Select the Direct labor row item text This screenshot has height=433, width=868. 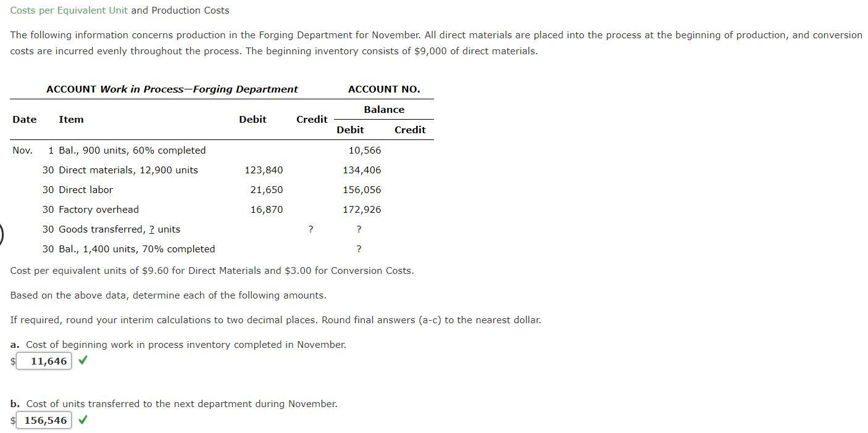[85, 189]
